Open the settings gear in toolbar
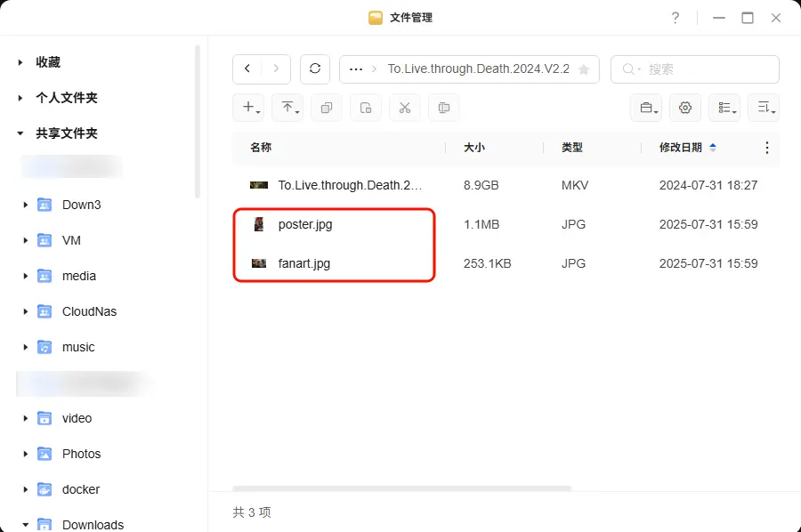 pyautogui.click(x=685, y=108)
